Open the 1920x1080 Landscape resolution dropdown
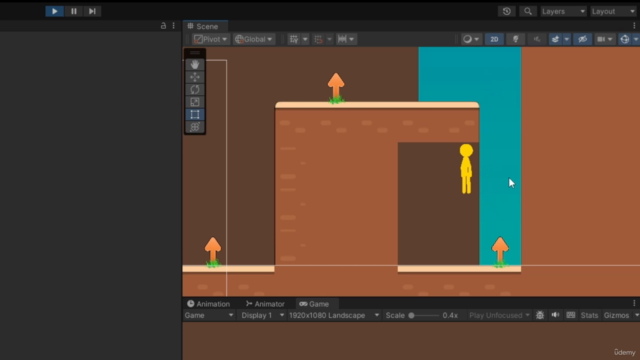Screen dimensions: 640x360 (x=333, y=316)
